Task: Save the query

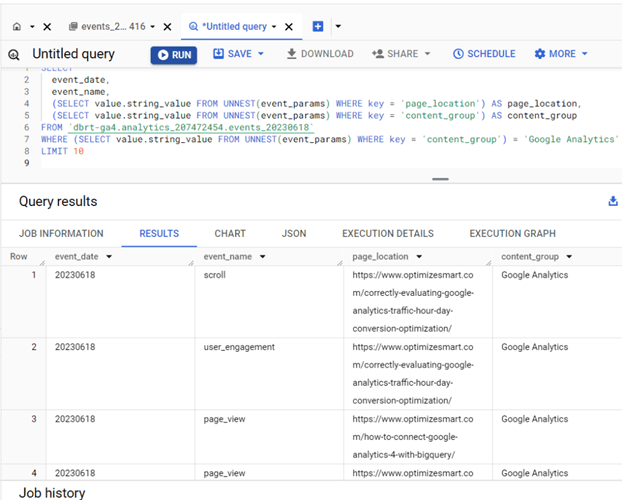Action: [x=232, y=54]
